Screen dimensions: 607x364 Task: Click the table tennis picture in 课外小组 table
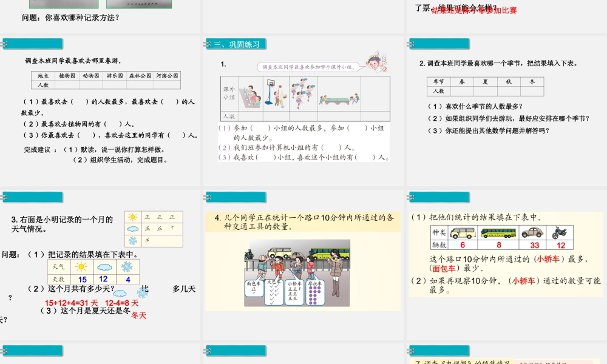pos(339,97)
